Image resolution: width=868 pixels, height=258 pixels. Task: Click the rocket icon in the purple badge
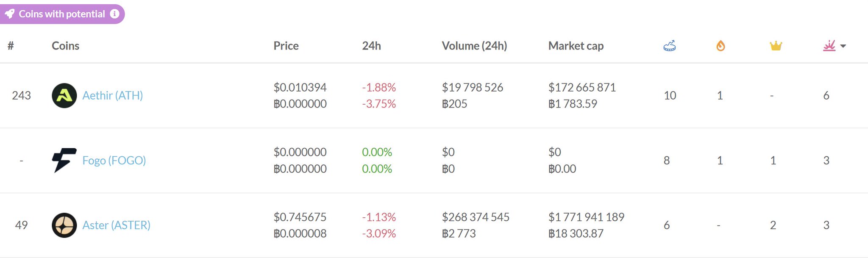pos(10,14)
